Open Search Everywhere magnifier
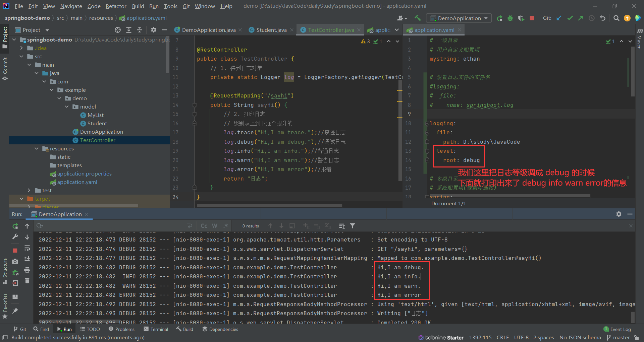 (616, 18)
